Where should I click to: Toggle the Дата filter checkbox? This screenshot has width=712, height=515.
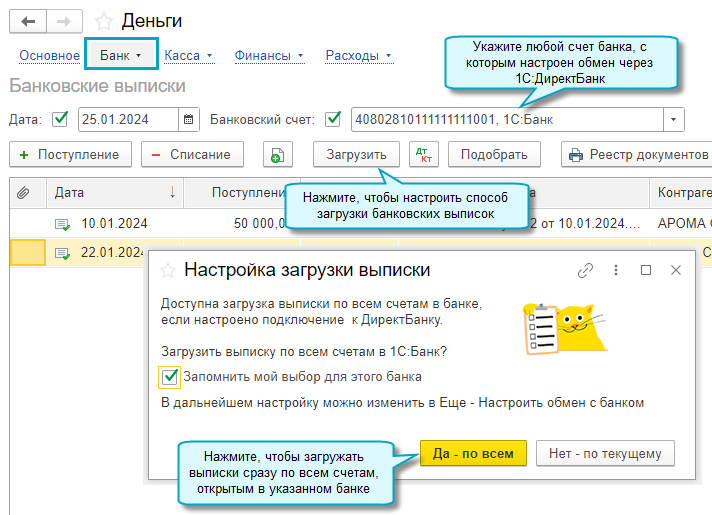[x=60, y=119]
